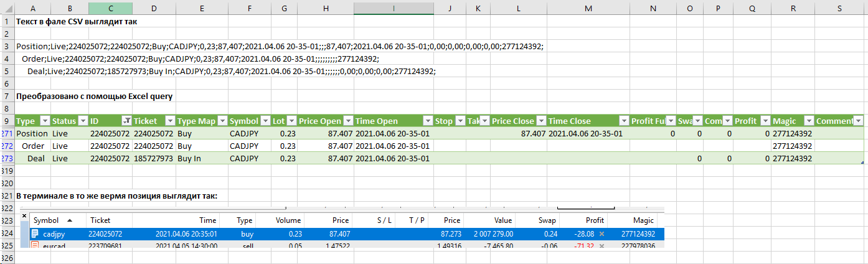
Task: Sort terminal by the Symbol column arrow
Action: [x=68, y=220]
